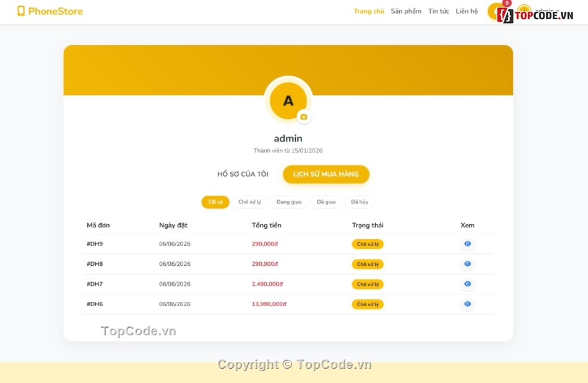Open the Sản phẩm menu item
This screenshot has width=588, height=383.
(x=406, y=11)
